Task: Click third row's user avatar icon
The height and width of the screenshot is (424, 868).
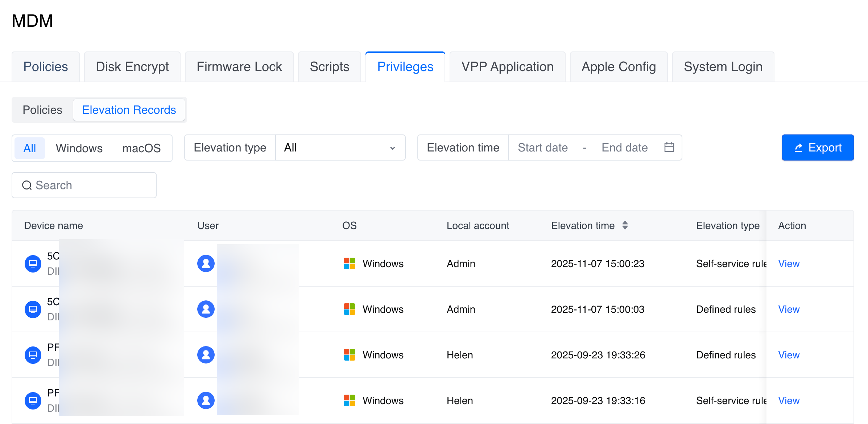Action: point(206,355)
